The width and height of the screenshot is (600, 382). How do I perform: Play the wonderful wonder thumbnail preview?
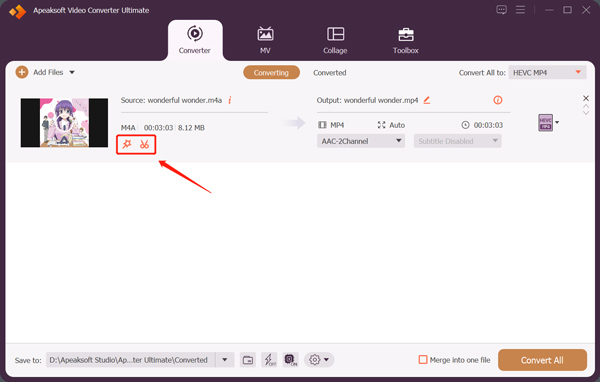coord(64,122)
